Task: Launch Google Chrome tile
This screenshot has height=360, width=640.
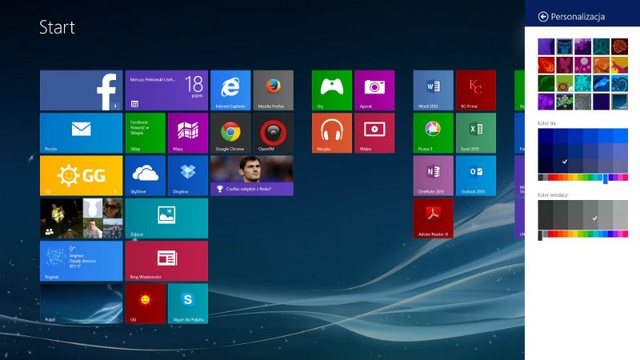Action: click(231, 133)
